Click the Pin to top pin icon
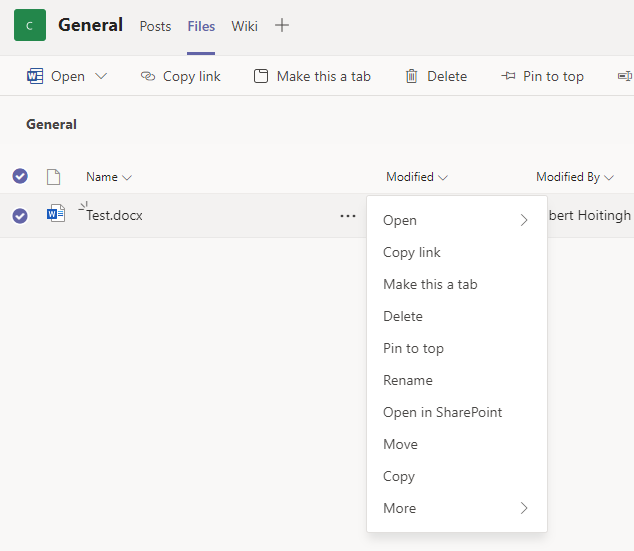Viewport: 634px width, 551px height. point(508,76)
